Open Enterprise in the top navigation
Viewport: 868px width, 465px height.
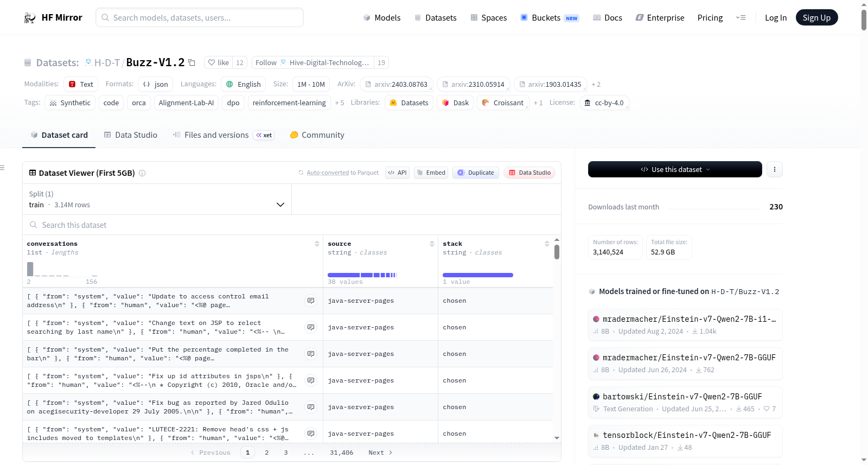660,17
